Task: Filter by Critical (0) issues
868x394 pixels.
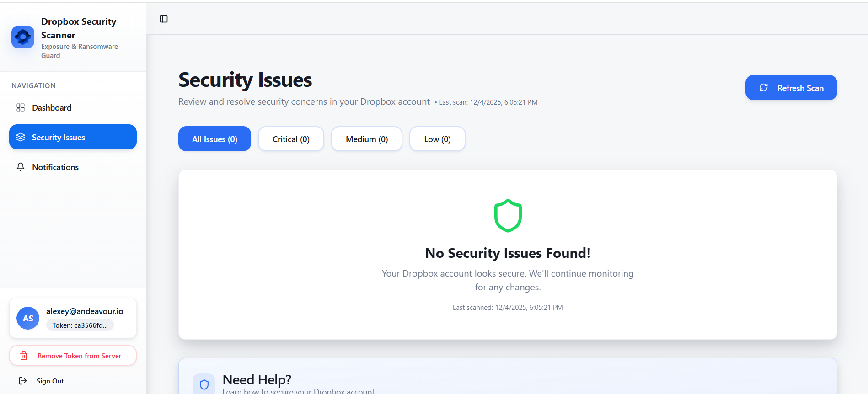Action: pyautogui.click(x=291, y=139)
